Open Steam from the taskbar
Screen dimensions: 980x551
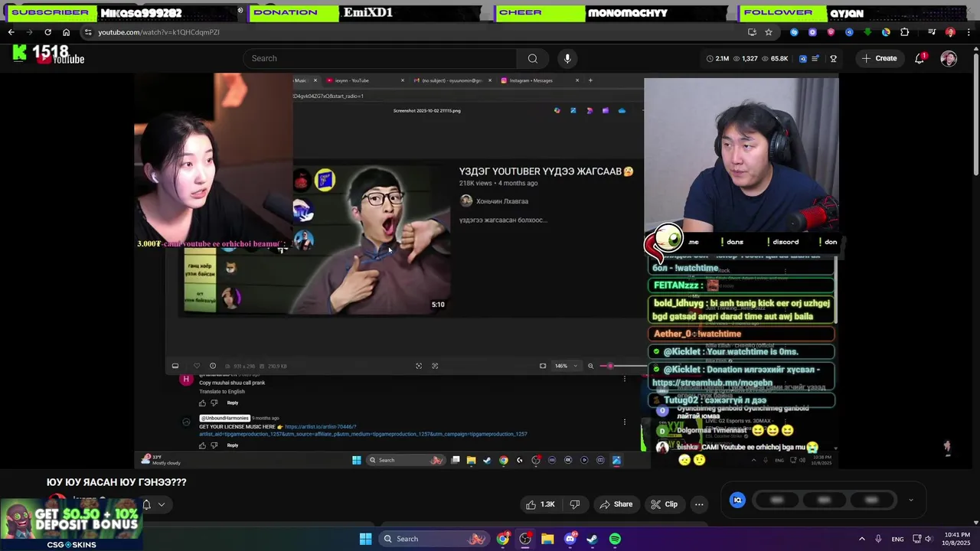(x=593, y=539)
